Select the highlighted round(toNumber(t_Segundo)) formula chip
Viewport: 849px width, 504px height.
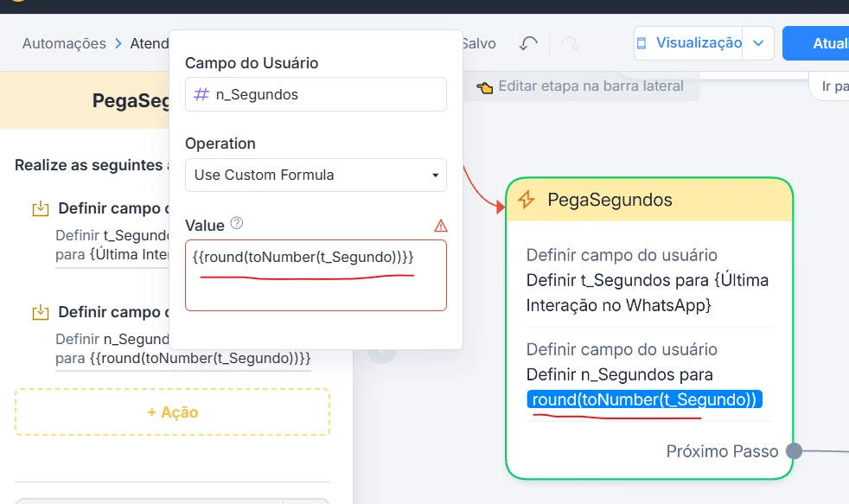pos(644,399)
